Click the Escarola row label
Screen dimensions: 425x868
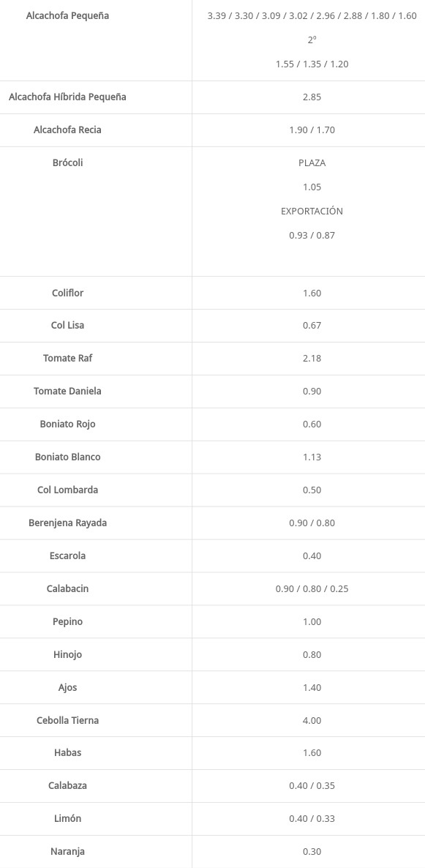pyautogui.click(x=67, y=555)
